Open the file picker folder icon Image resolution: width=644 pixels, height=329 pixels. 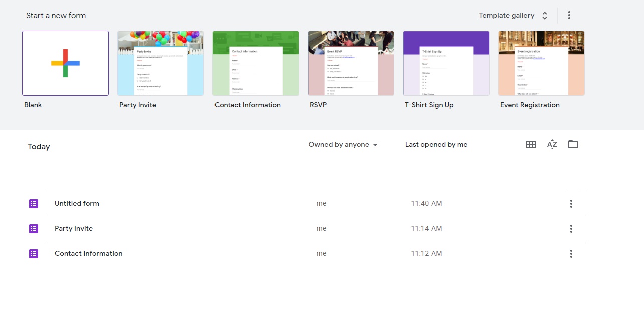tap(573, 145)
